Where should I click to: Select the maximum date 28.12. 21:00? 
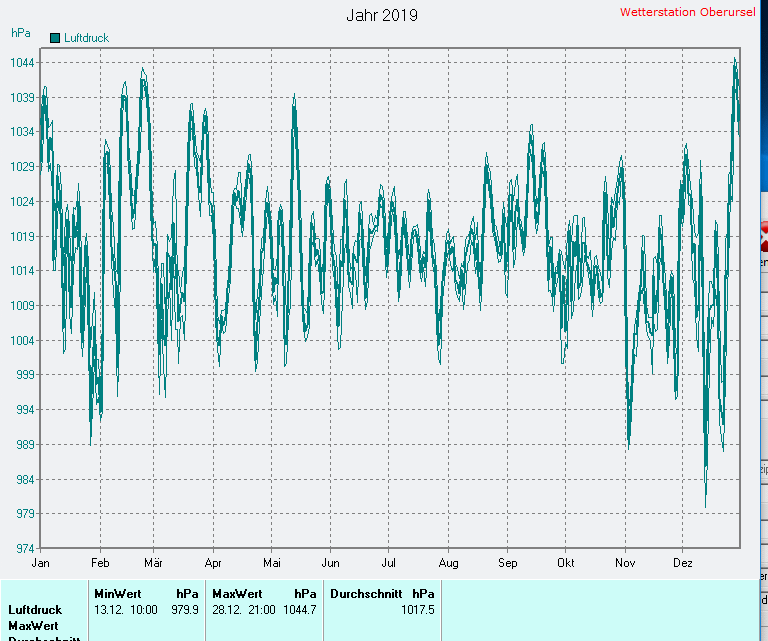[x=243, y=610]
